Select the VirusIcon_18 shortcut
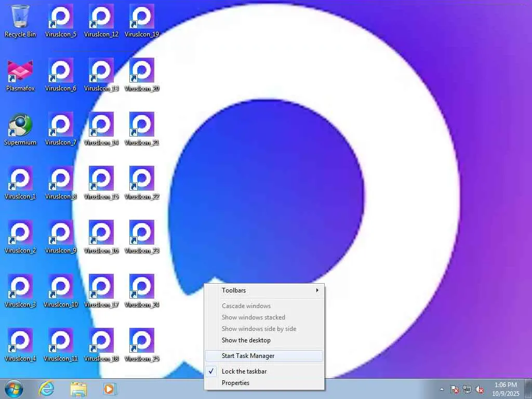 [101, 345]
